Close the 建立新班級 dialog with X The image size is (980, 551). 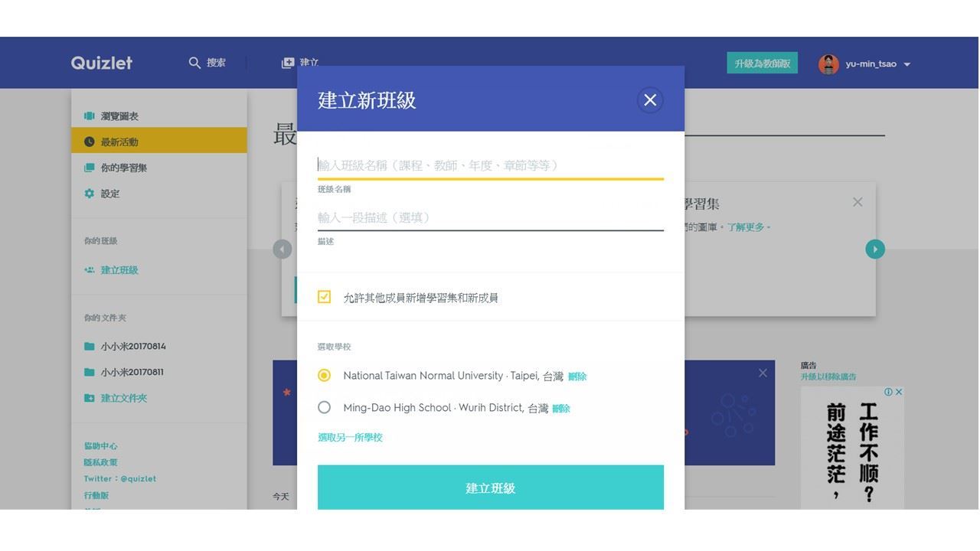click(650, 100)
